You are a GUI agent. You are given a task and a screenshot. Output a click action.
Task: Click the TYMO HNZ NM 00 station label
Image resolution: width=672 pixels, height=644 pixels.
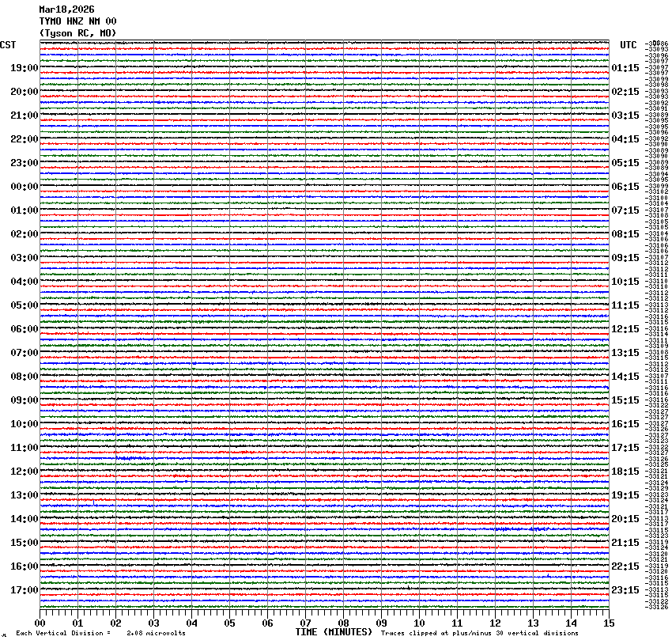(78, 21)
